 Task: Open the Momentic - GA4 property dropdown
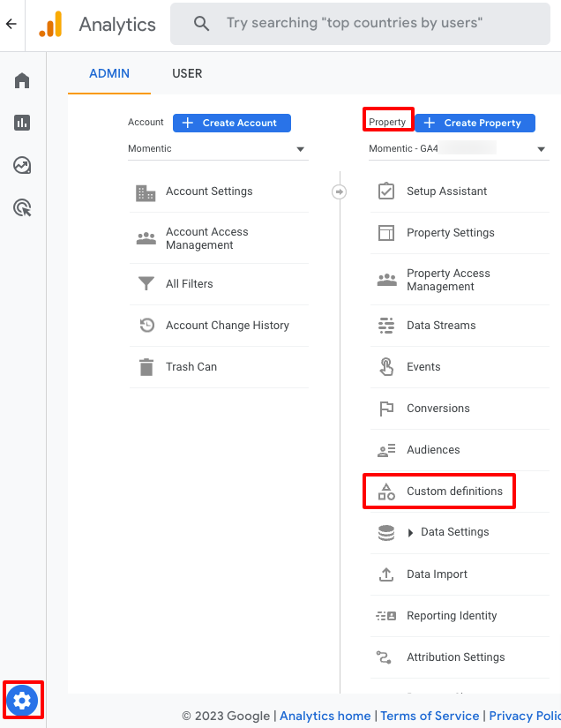point(459,148)
